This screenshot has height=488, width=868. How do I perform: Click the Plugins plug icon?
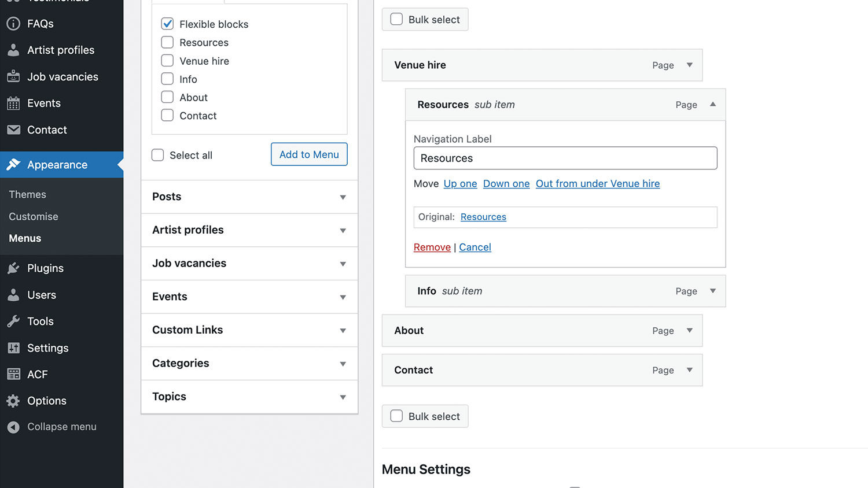13,268
